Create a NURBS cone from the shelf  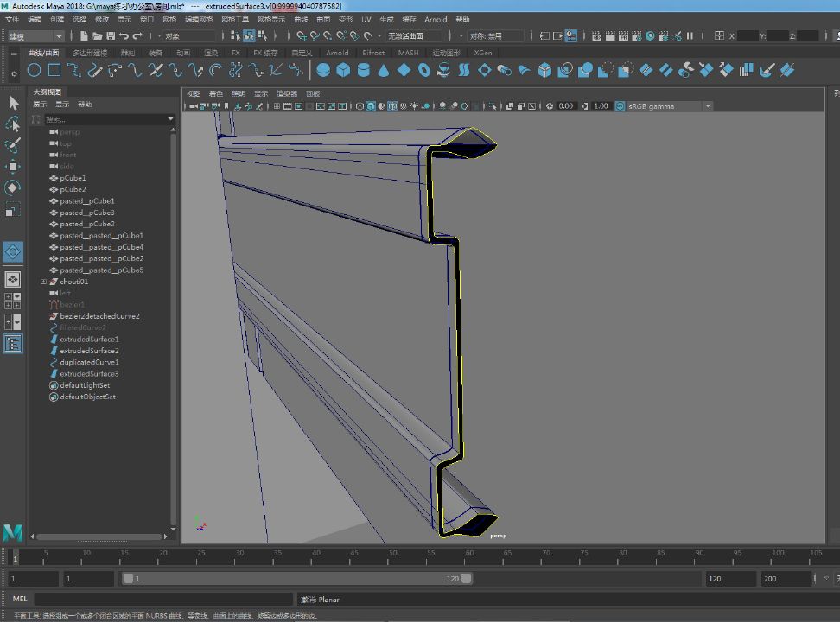click(384, 70)
